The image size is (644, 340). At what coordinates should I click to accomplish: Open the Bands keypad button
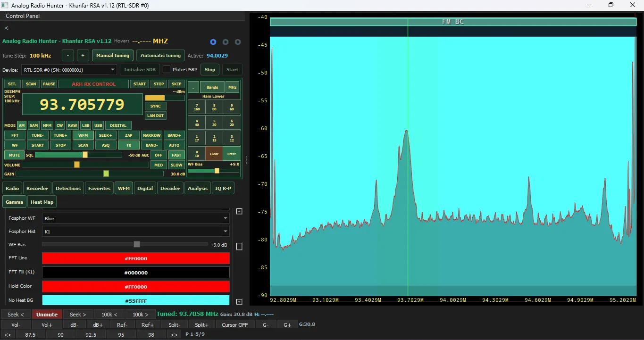(x=212, y=87)
